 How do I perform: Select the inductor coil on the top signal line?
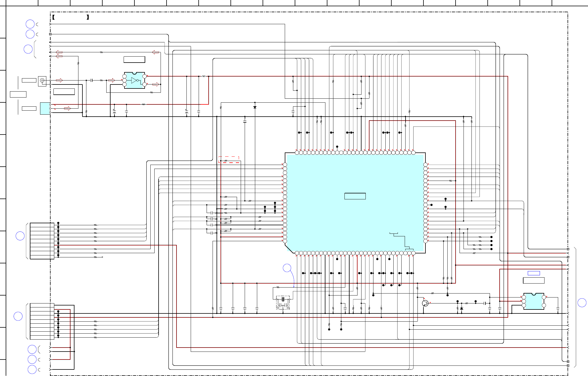coord(203,76)
